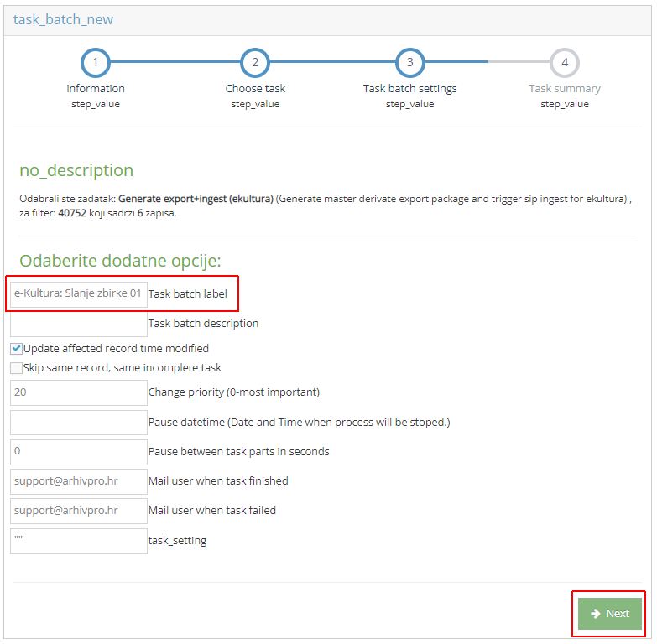Click step 2 circle in wizard
Viewport: 657px width, 644px height.
point(255,62)
